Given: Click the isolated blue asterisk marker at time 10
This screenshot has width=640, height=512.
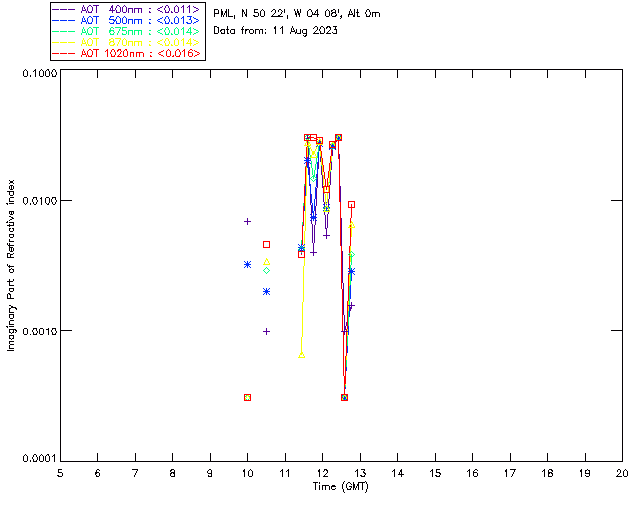Looking at the screenshot, I should (x=247, y=265).
